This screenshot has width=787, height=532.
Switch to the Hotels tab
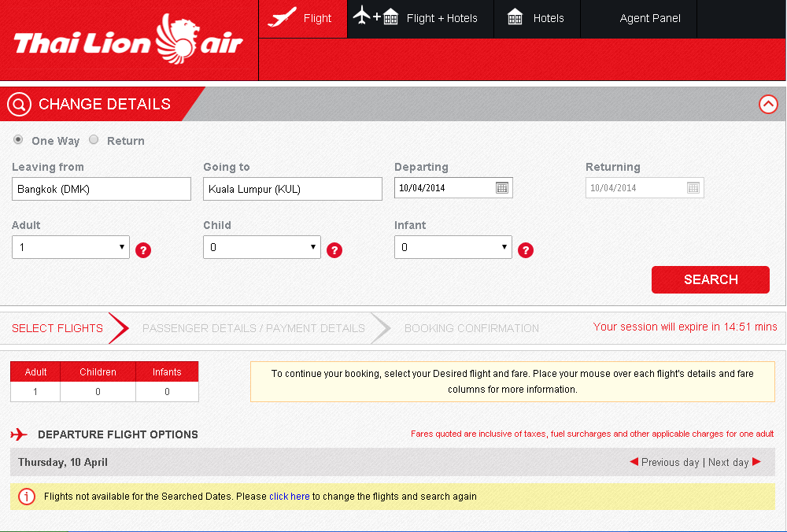(x=537, y=19)
